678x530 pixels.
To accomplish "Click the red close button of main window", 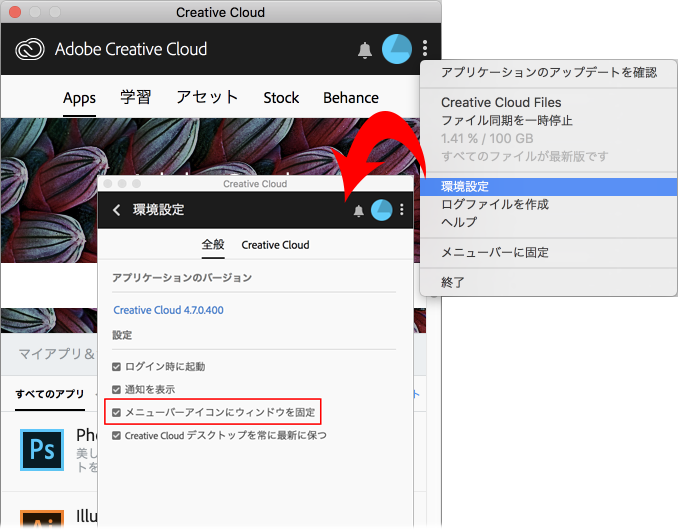I will tap(15, 12).
